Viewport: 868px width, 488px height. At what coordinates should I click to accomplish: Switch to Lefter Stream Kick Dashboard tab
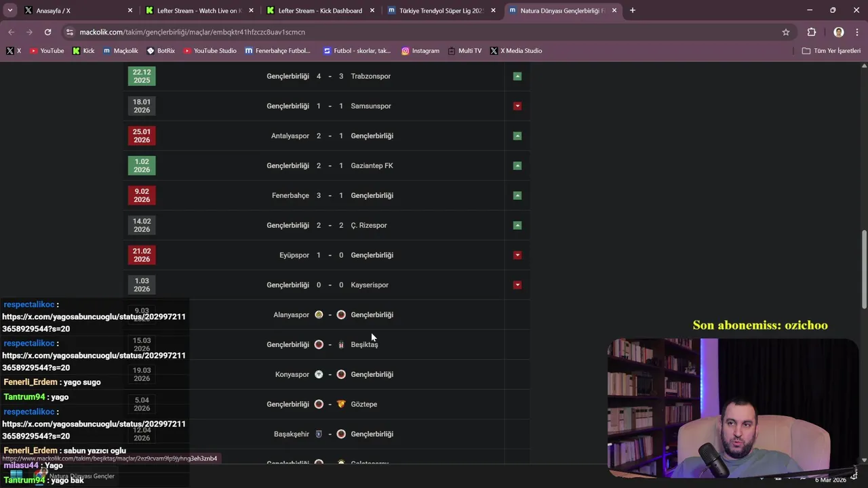(x=321, y=10)
